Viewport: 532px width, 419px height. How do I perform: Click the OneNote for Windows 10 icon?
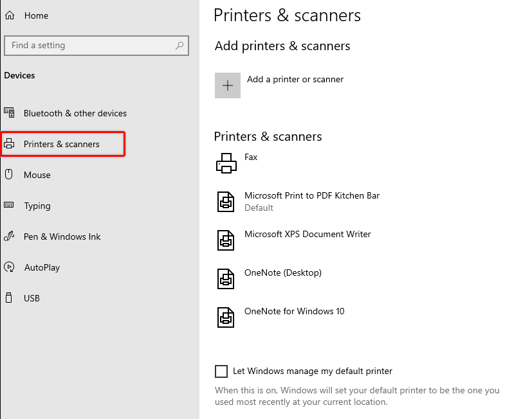pos(226,317)
